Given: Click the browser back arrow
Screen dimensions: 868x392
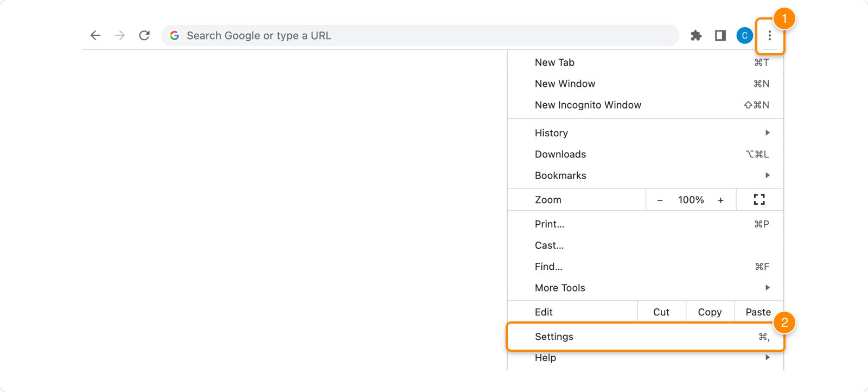Looking at the screenshot, I should (95, 35).
